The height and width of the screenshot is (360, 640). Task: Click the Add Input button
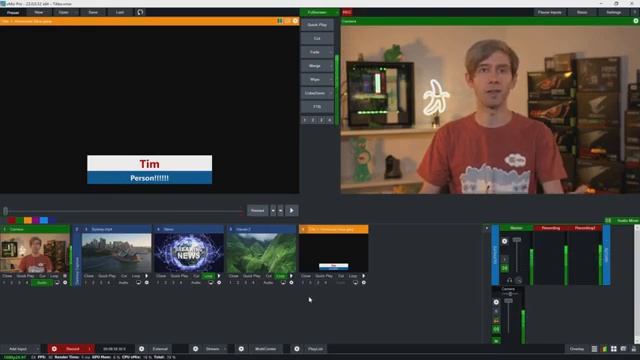[18, 349]
